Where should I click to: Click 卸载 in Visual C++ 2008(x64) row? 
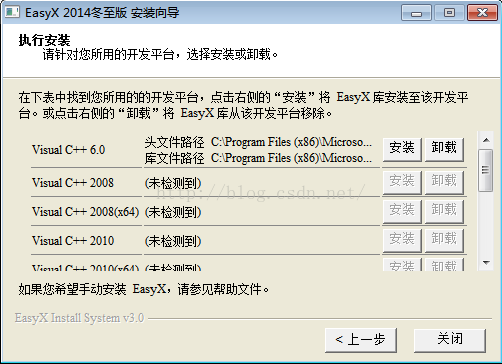[444, 211]
